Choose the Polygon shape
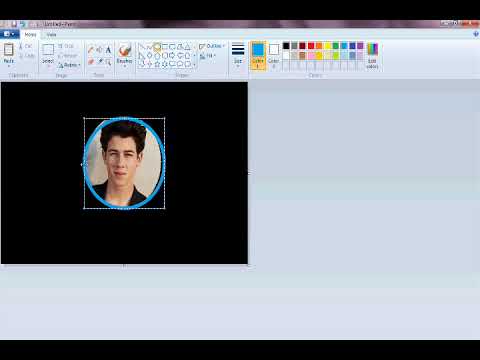 (x=180, y=46)
